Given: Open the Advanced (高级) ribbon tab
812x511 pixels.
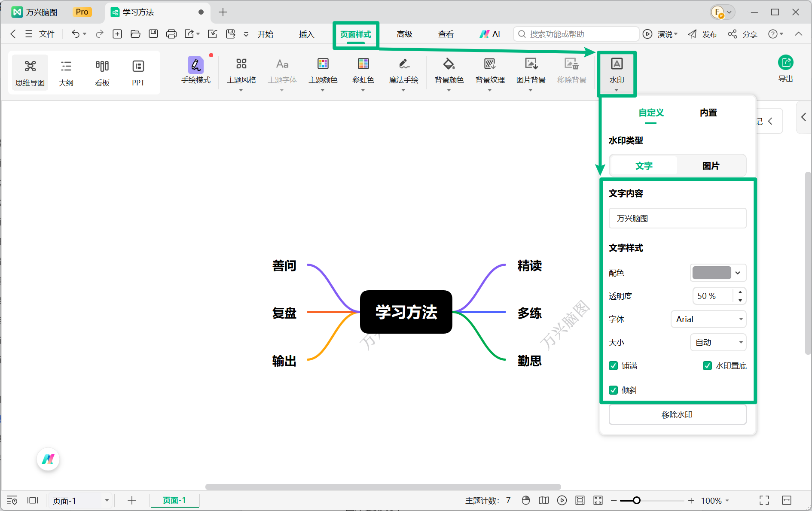Looking at the screenshot, I should (405, 34).
